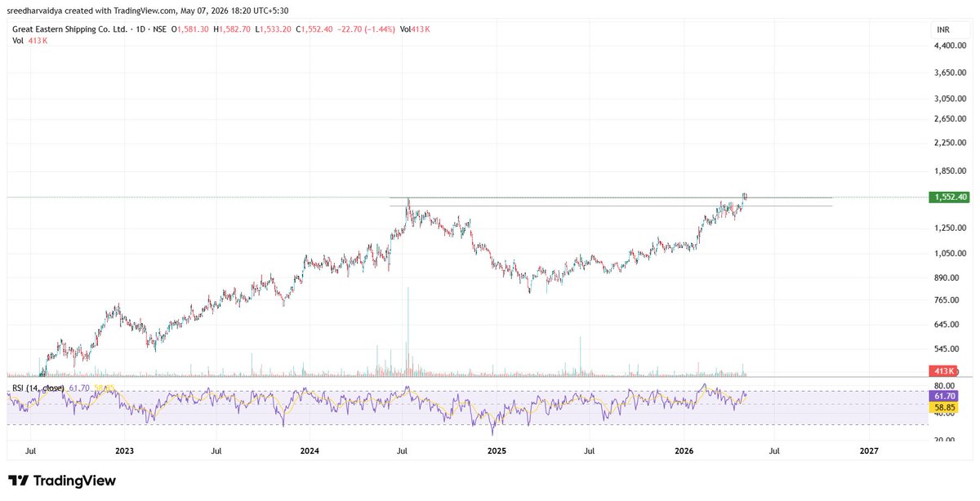Click the change value −22.70 (−1.44%)
The height and width of the screenshot is (501, 980).
click(367, 29)
